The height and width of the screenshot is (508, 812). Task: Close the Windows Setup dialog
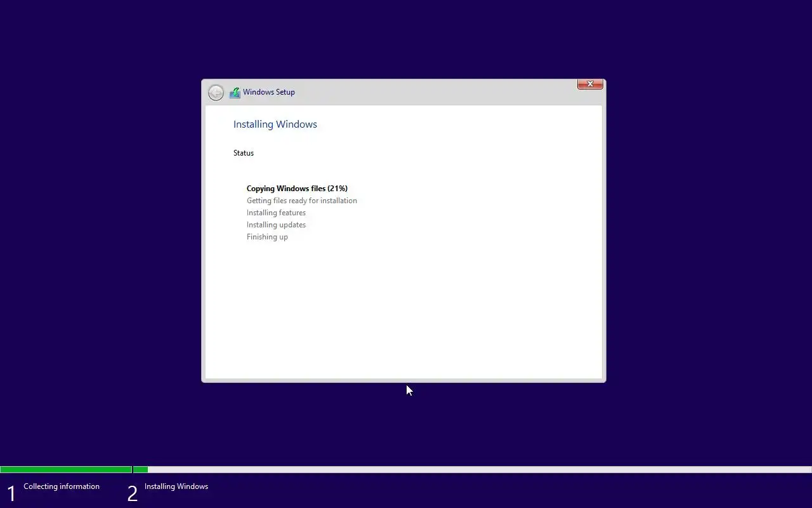click(590, 84)
